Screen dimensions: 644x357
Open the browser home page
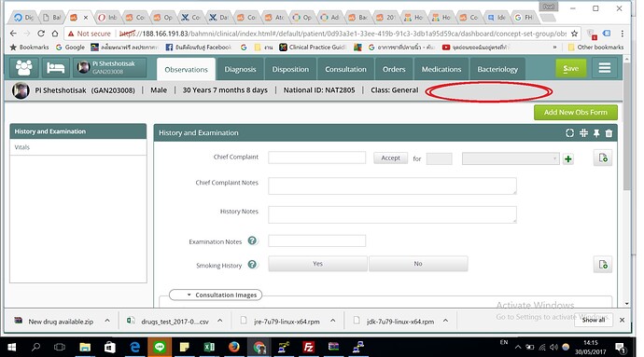coord(55,34)
